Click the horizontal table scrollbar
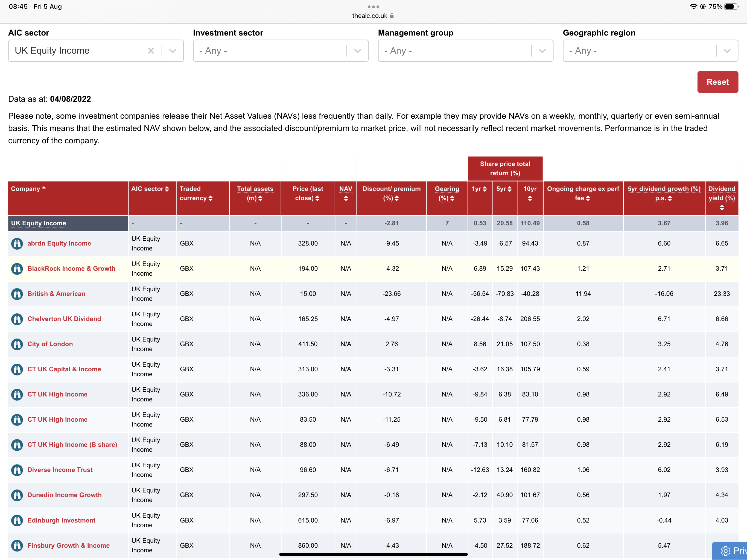The height and width of the screenshot is (560, 747). (373, 554)
